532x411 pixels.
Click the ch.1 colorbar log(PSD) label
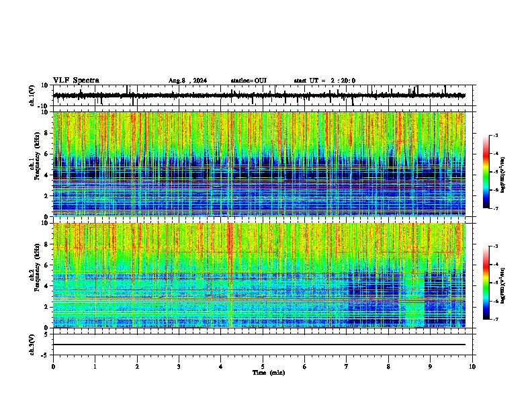[x=503, y=175]
